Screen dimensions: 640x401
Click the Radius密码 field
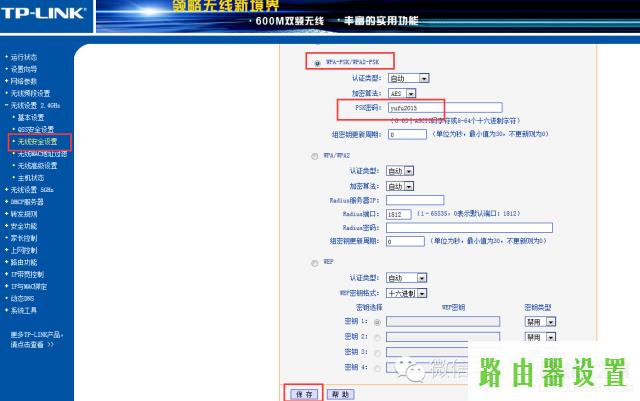469,227
